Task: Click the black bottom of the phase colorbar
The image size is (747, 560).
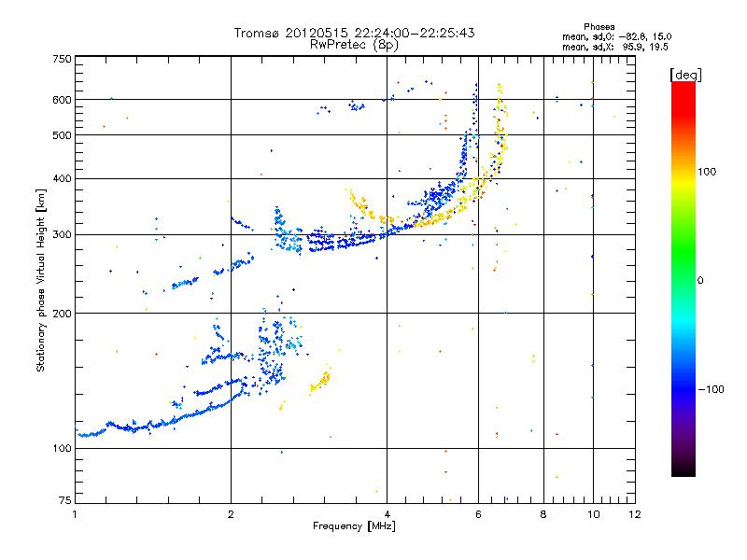Action: click(684, 470)
